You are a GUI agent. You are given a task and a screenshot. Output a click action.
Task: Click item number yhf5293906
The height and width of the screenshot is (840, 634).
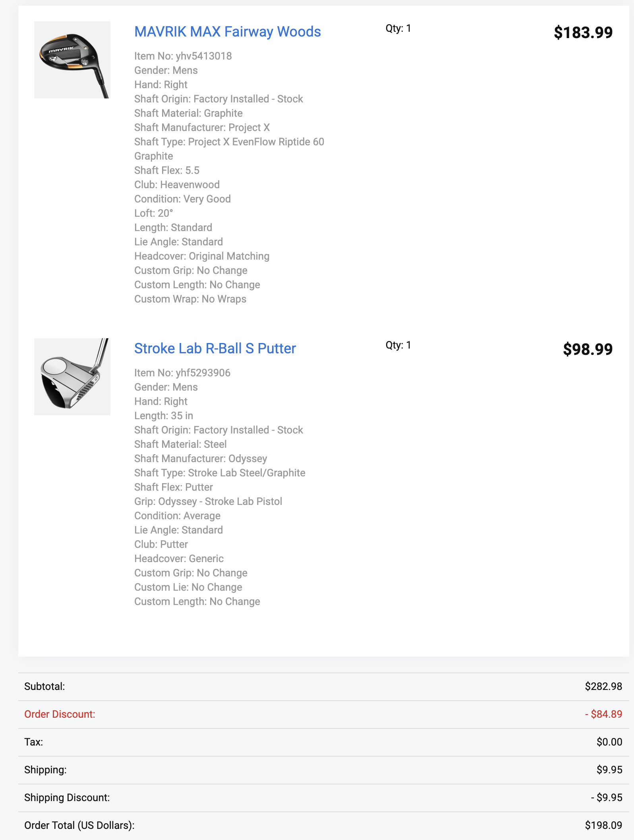point(182,373)
